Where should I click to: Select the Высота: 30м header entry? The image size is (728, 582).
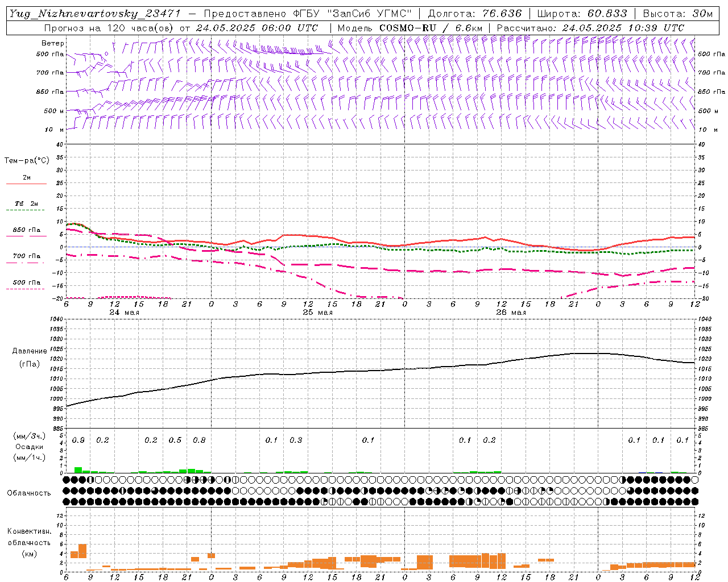pyautogui.click(x=677, y=14)
